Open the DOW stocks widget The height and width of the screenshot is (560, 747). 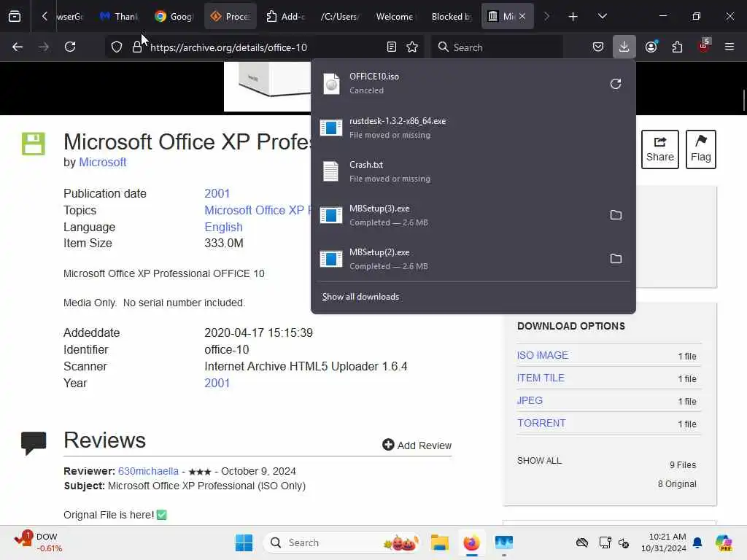tap(38, 542)
